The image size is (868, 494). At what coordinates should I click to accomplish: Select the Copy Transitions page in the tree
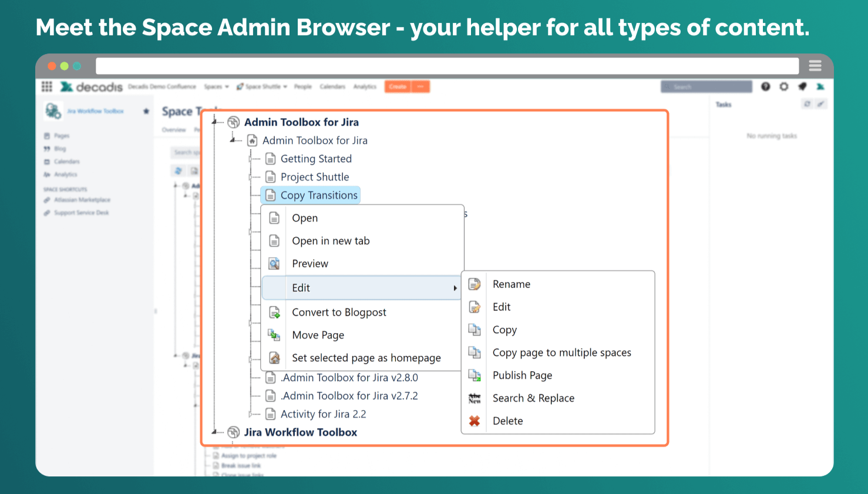(319, 195)
